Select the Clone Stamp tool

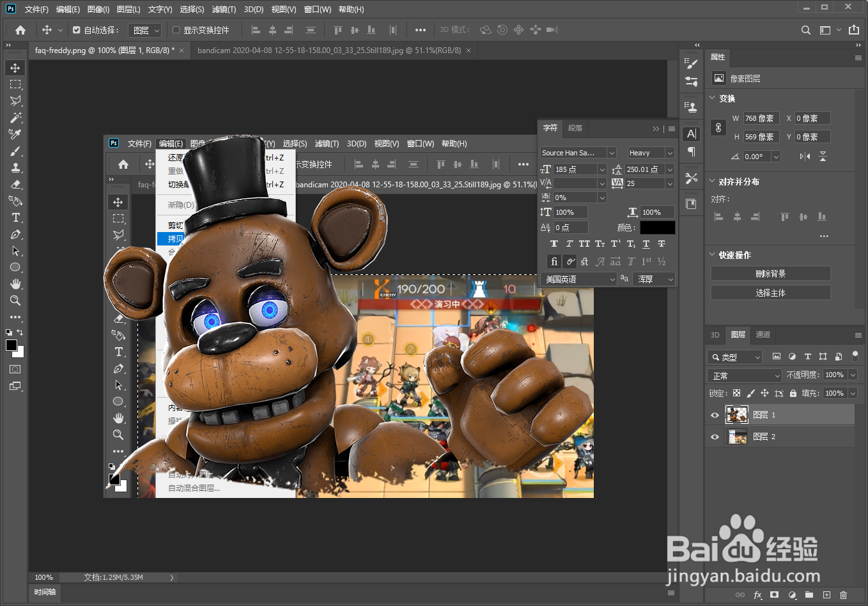coord(15,167)
